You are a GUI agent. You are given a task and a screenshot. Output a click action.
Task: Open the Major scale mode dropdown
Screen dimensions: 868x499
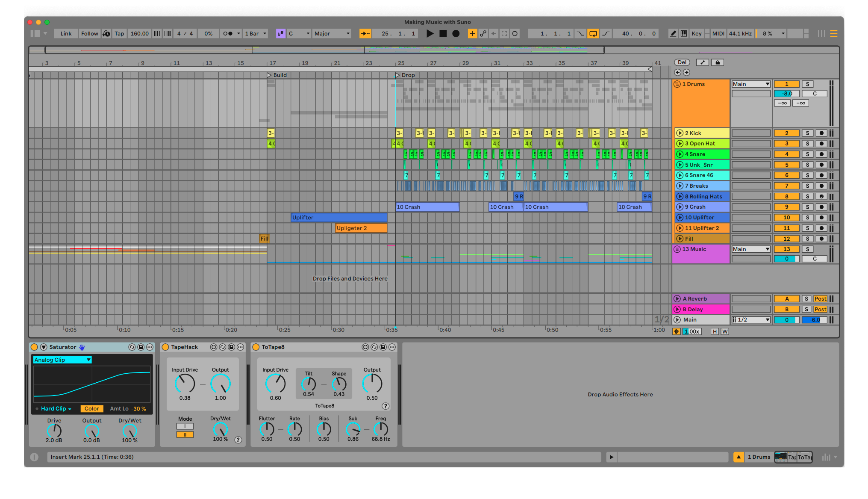coord(332,33)
